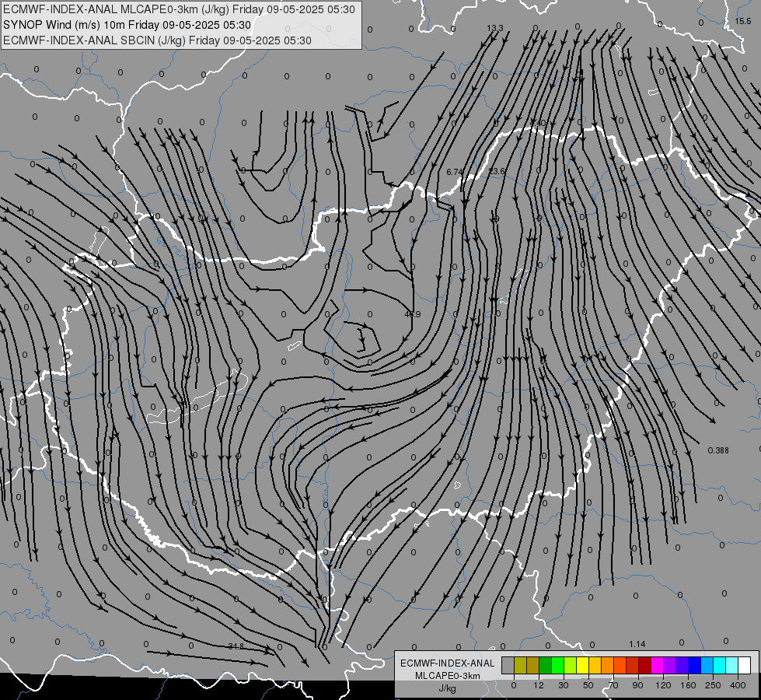Screen dimensions: 761x700
Task: Click the '34.8' value on the map
Action: coord(236,646)
